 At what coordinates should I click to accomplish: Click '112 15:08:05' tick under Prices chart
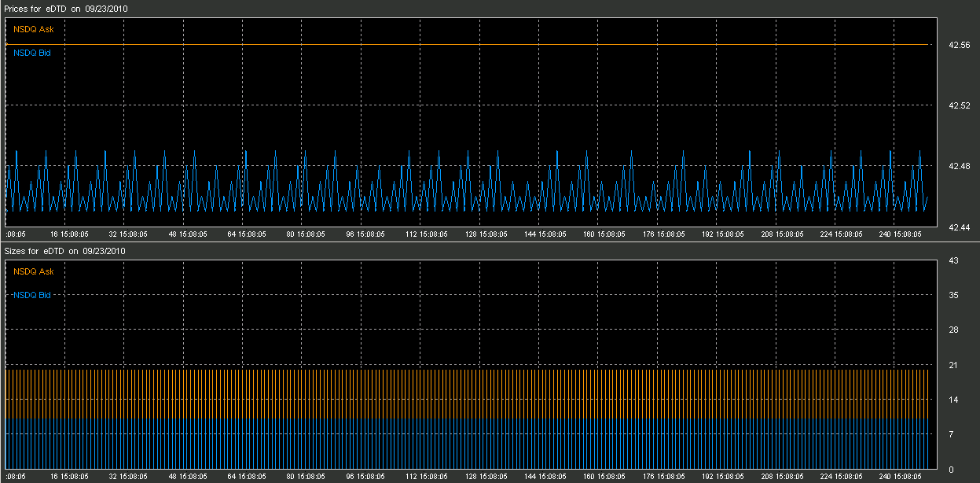[x=427, y=234]
